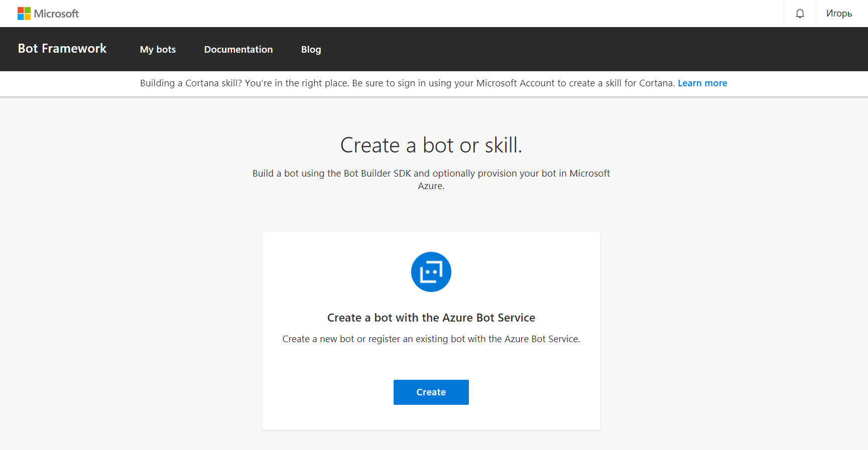Image resolution: width=868 pixels, height=450 pixels.
Task: Follow the Learn more link
Action: tap(702, 83)
